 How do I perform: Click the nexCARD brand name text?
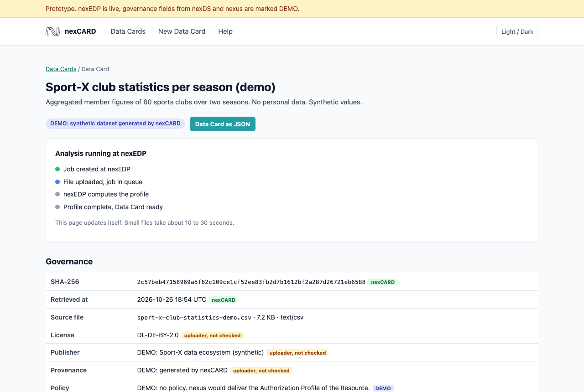(80, 31)
